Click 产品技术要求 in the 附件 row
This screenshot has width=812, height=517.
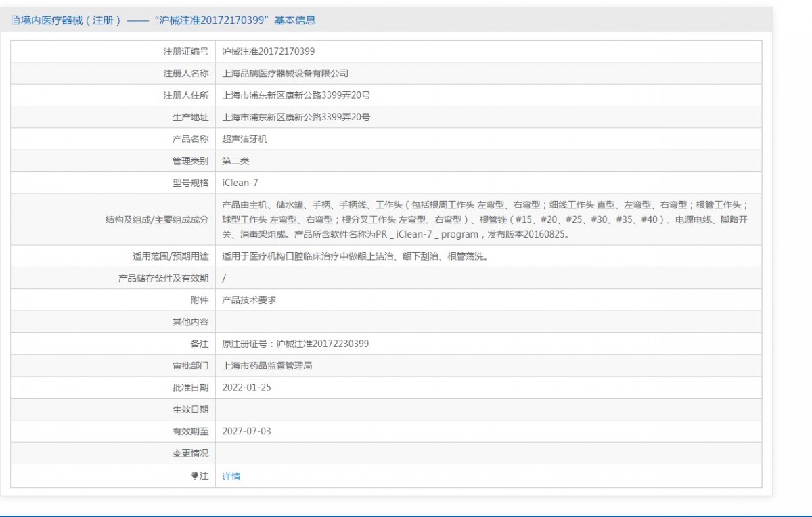pyautogui.click(x=249, y=300)
